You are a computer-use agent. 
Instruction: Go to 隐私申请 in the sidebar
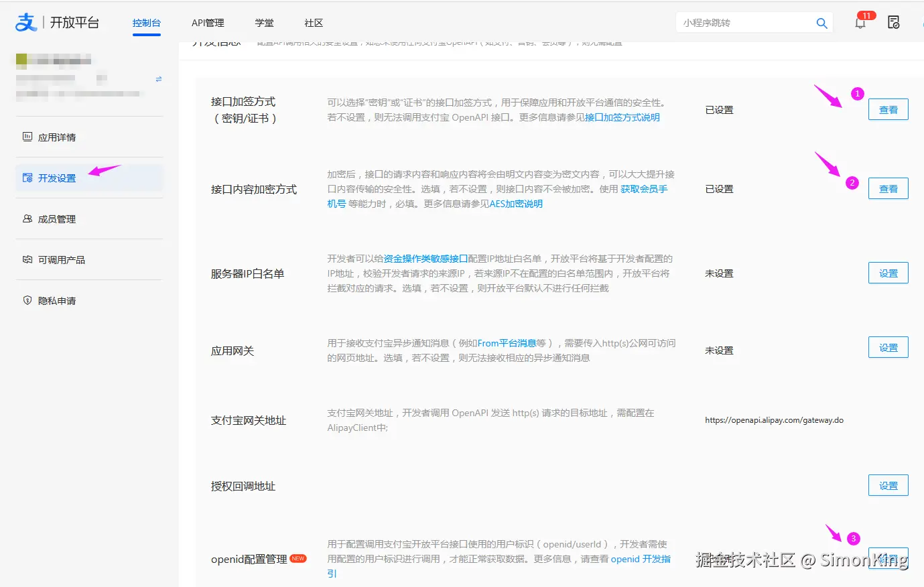click(57, 301)
